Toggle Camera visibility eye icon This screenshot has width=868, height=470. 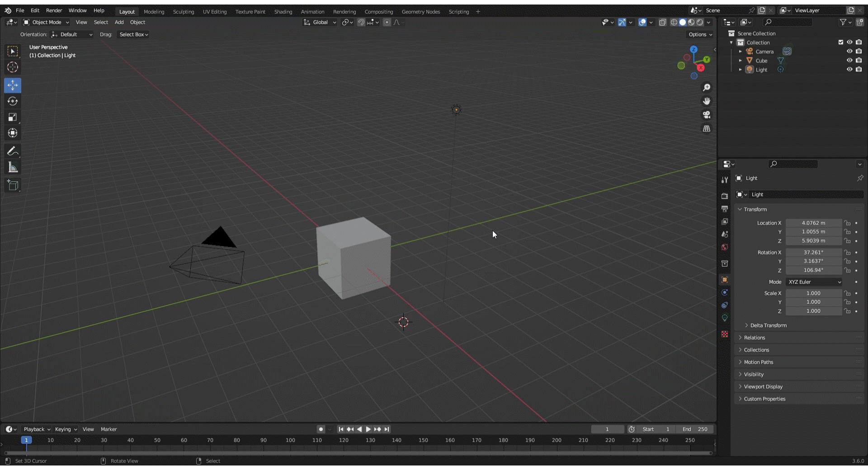click(849, 52)
